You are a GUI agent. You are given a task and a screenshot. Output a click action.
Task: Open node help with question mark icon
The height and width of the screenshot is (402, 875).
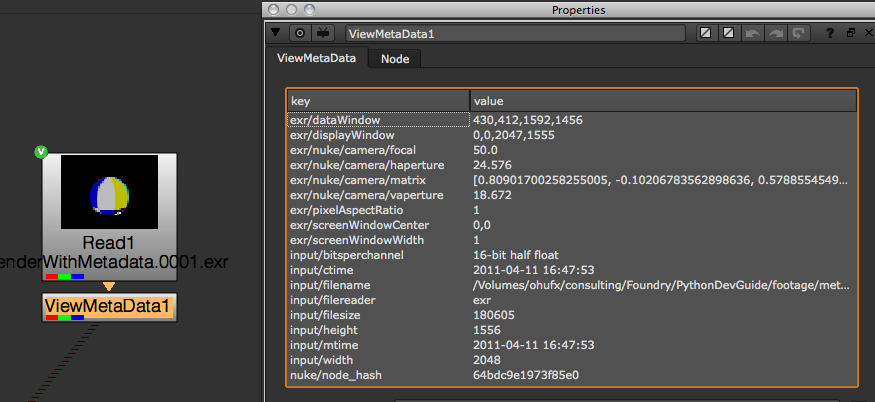tap(830, 33)
